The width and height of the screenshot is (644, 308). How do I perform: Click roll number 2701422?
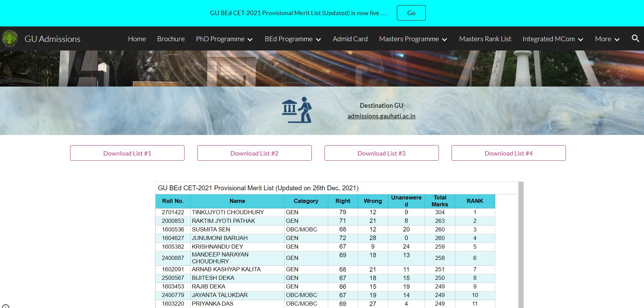click(x=173, y=212)
